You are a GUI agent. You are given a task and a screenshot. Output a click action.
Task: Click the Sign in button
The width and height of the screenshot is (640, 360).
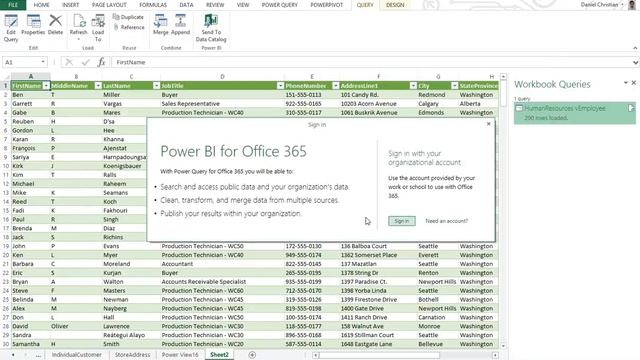[402, 221]
